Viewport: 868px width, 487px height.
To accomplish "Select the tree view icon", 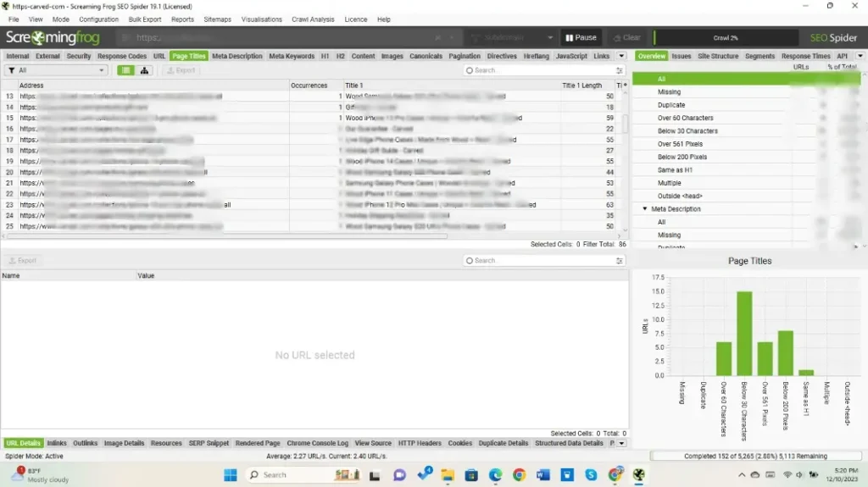I will pyautogui.click(x=144, y=70).
